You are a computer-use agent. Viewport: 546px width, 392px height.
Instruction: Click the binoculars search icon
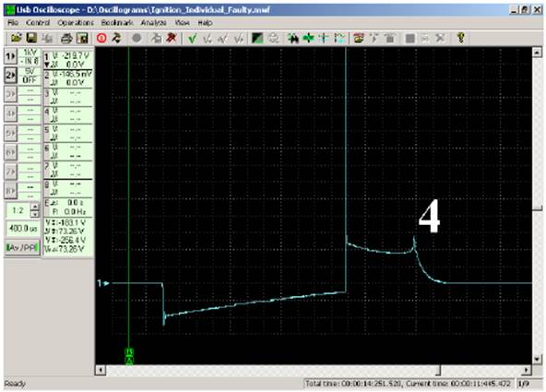[x=293, y=38]
